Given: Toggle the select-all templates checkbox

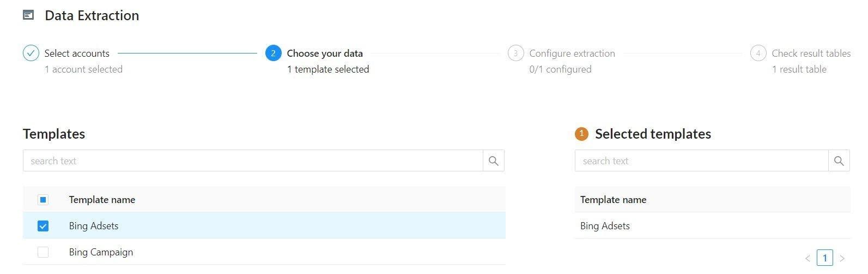Looking at the screenshot, I should [x=43, y=200].
